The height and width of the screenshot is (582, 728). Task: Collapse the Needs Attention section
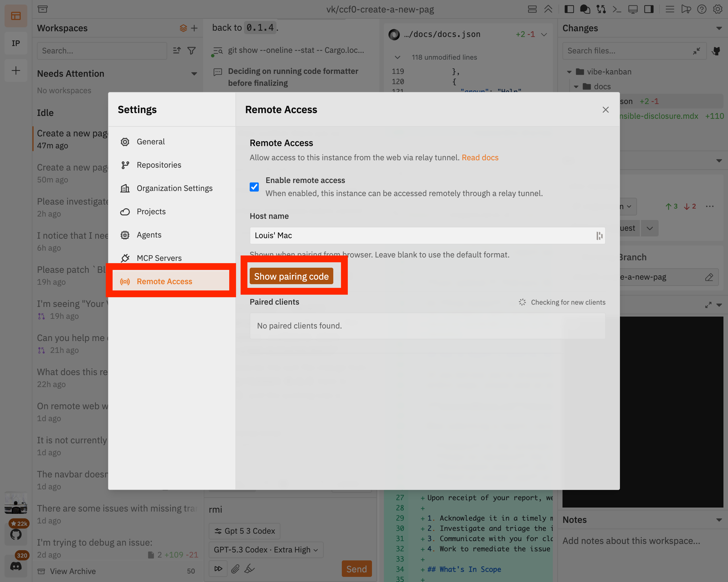(x=194, y=74)
